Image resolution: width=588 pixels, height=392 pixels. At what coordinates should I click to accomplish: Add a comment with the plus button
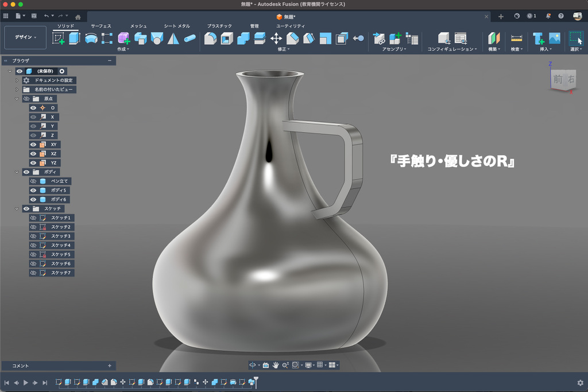[109, 366]
